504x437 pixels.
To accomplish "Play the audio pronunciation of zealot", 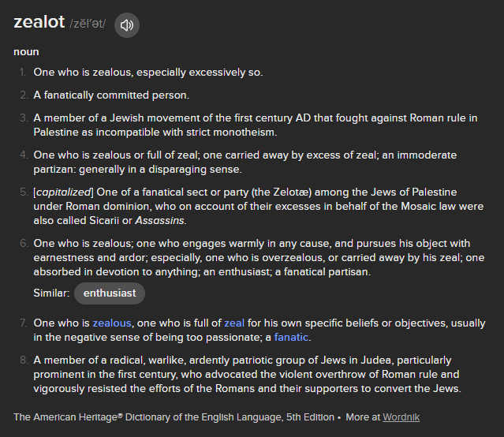I will tap(127, 25).
